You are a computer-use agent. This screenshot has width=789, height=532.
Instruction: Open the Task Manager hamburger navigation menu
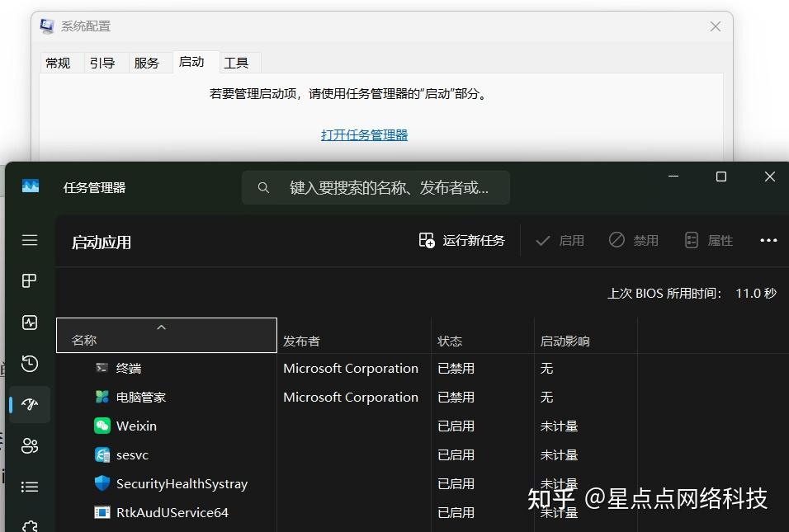point(30,240)
